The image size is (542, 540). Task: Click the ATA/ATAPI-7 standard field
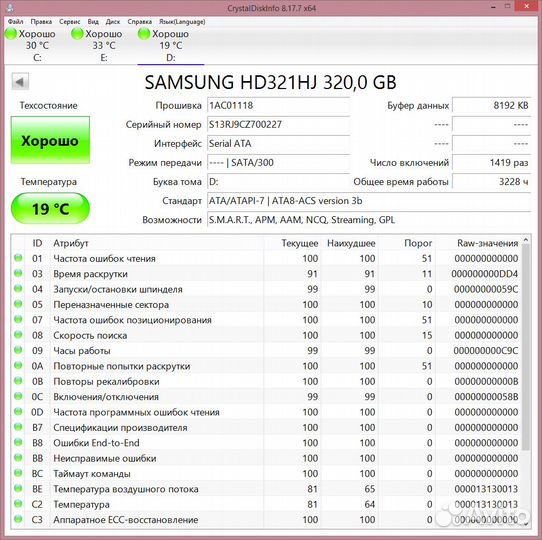[369, 201]
